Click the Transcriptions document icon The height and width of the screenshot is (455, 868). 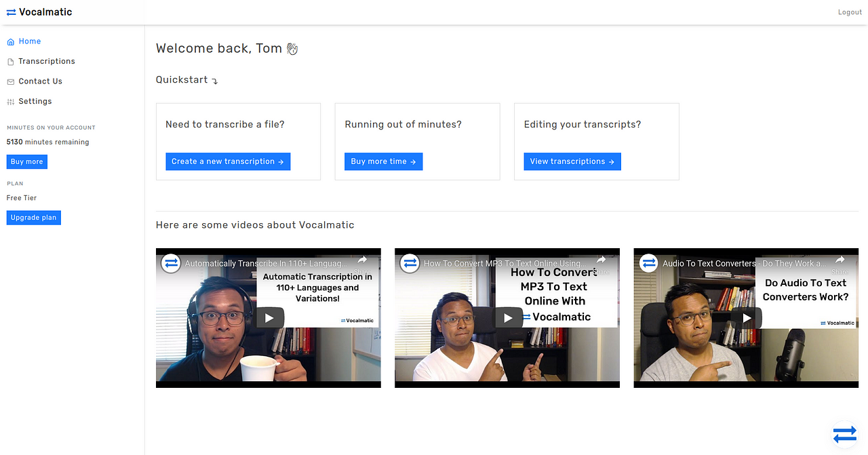pyautogui.click(x=10, y=62)
